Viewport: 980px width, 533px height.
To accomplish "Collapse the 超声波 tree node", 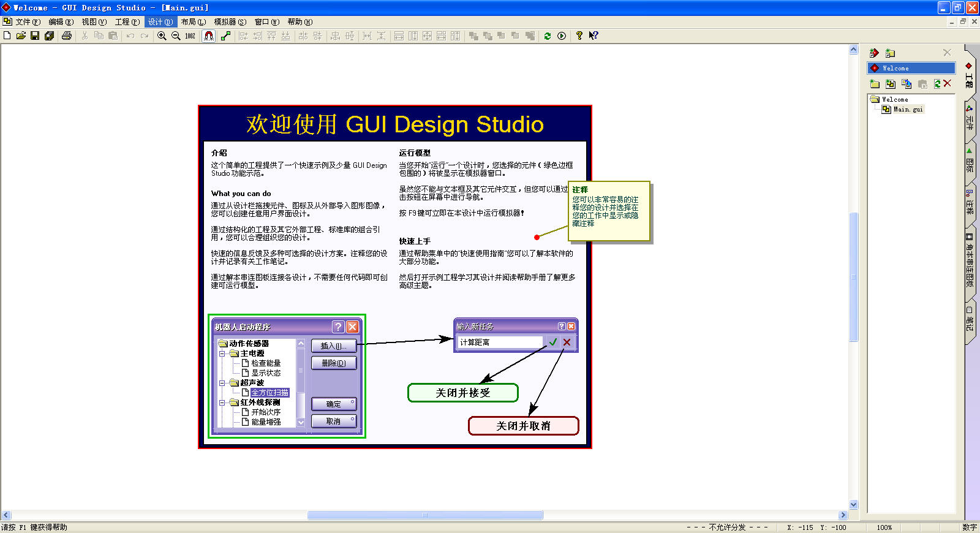I will (x=222, y=383).
